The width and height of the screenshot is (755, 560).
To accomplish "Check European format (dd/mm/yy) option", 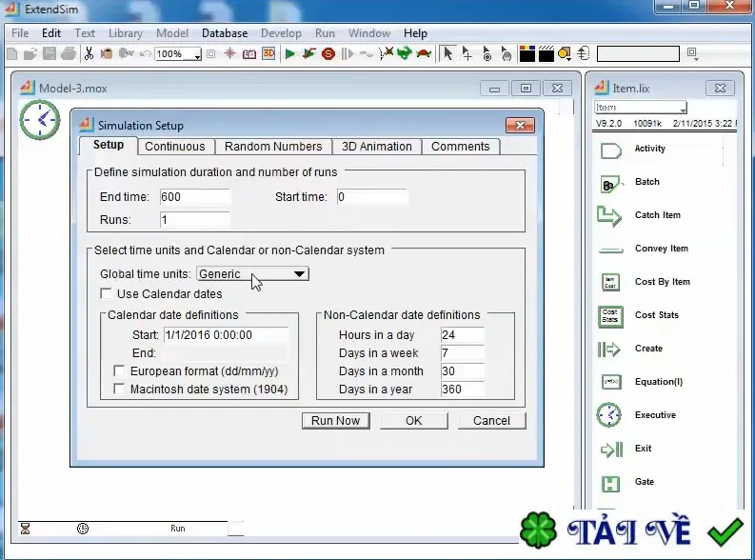I will click(x=118, y=370).
